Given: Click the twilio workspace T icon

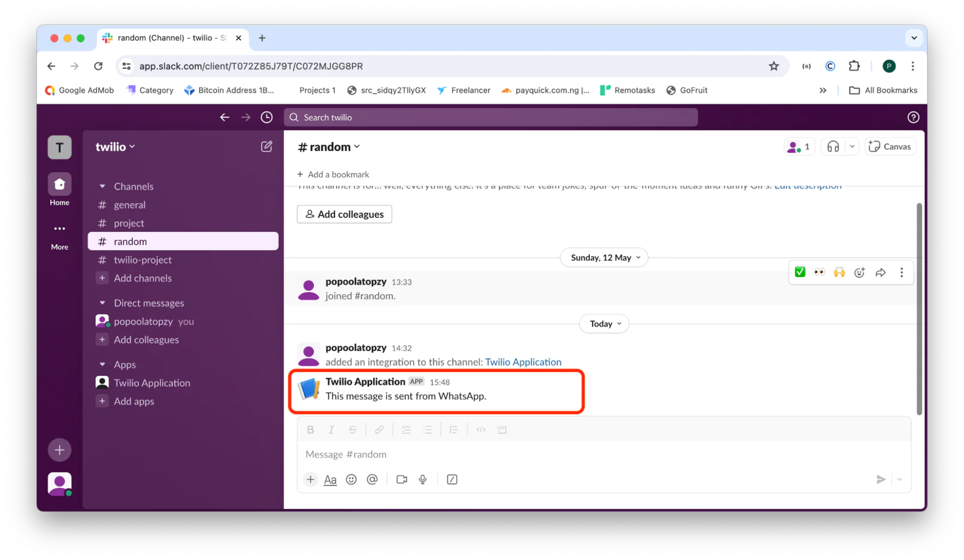Looking at the screenshot, I should click(x=60, y=148).
